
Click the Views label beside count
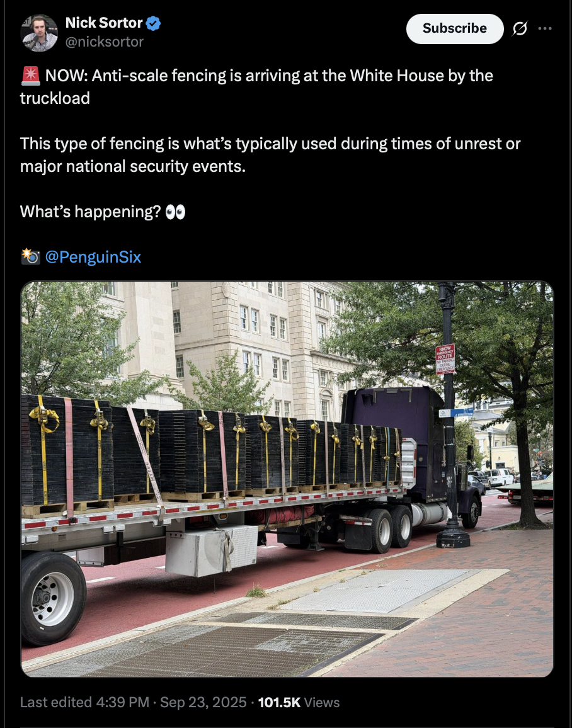(x=322, y=702)
